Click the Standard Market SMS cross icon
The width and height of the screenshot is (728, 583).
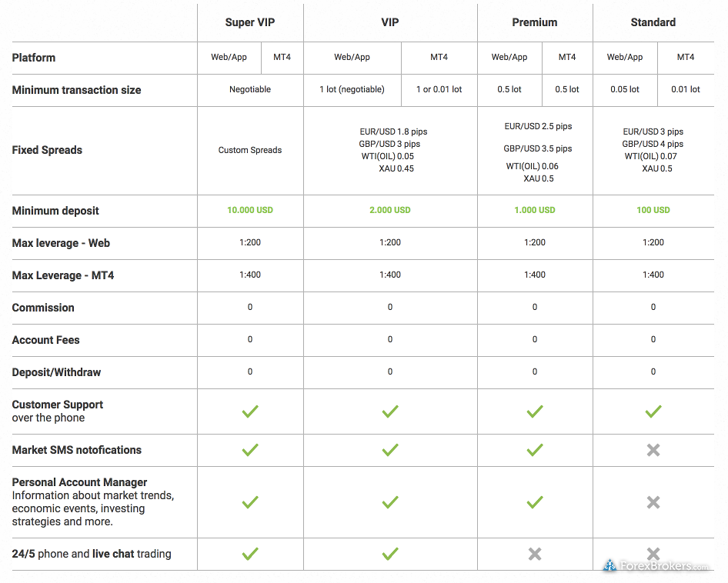coord(653,450)
